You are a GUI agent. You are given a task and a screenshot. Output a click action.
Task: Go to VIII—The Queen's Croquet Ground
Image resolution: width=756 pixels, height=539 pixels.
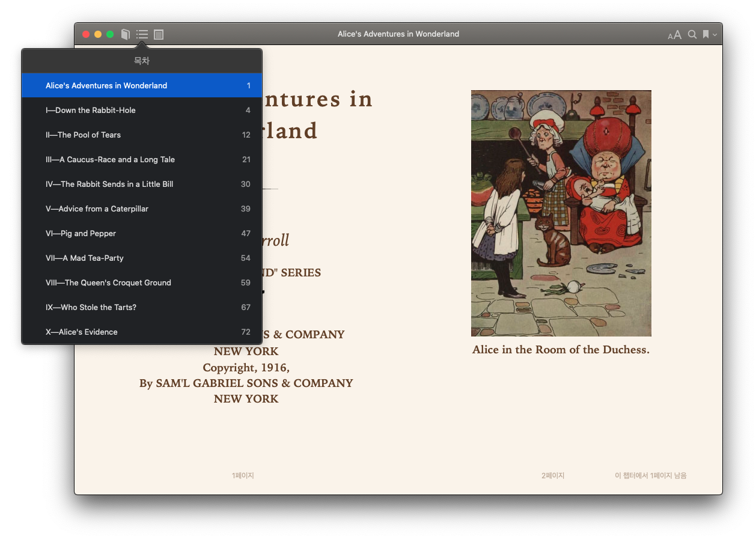point(142,282)
